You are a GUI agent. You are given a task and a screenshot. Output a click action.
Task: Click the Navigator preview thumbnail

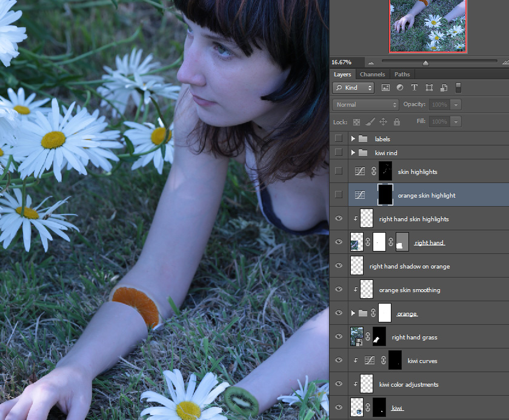tap(428, 26)
